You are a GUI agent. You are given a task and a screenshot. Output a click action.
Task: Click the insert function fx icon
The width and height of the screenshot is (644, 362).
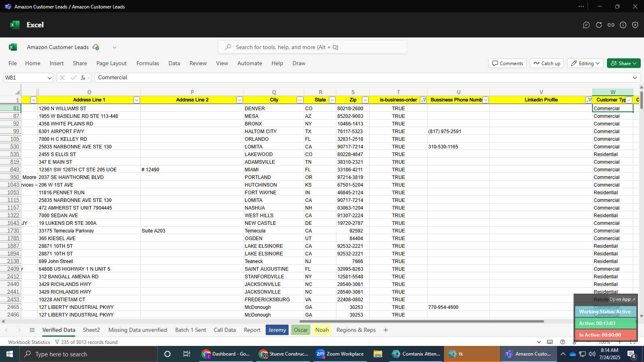83,78
